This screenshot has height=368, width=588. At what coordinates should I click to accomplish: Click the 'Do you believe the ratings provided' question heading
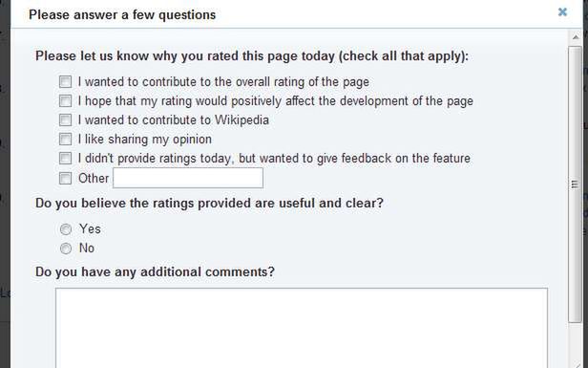(209, 204)
